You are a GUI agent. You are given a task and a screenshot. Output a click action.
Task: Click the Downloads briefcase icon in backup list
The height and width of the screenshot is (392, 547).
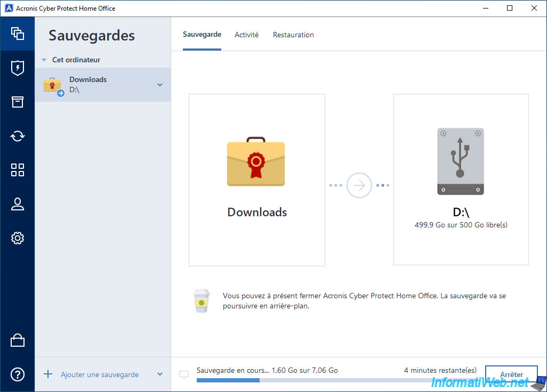tap(53, 86)
